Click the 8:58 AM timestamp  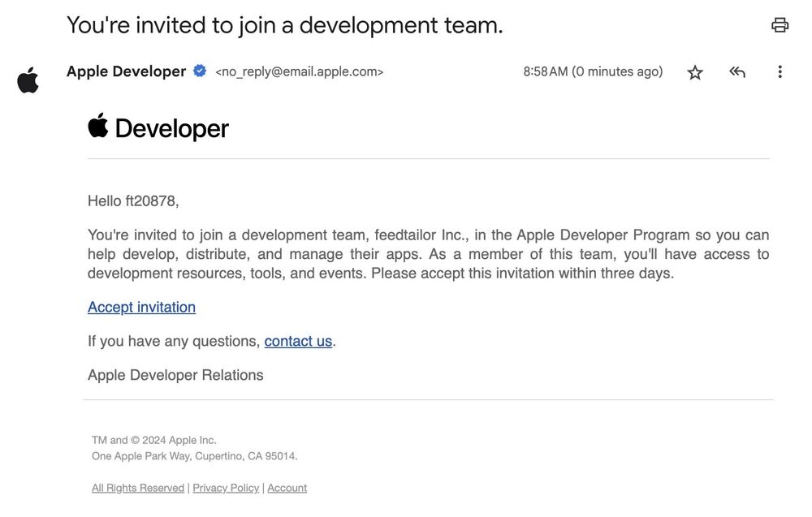point(593,71)
